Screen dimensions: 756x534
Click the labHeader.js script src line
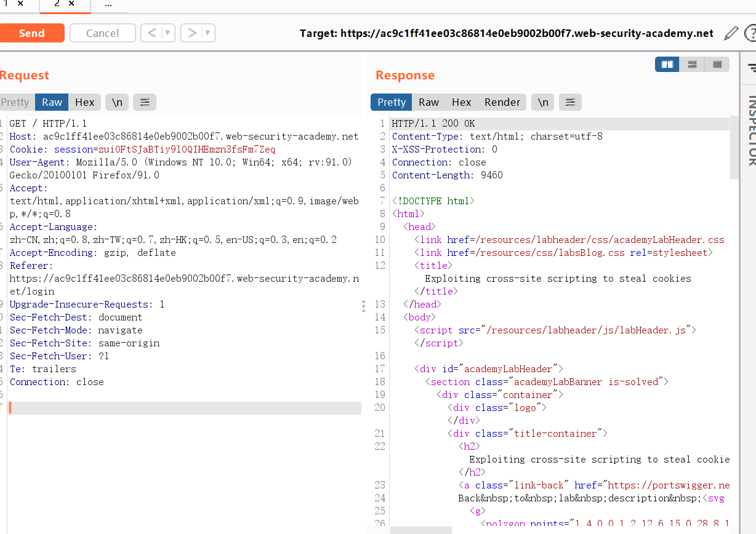tap(555, 330)
